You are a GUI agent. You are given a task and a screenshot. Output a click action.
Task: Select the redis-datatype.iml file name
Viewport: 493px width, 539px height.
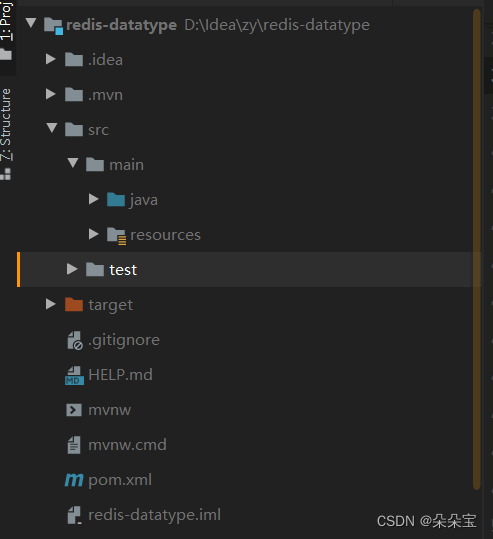[x=154, y=515]
